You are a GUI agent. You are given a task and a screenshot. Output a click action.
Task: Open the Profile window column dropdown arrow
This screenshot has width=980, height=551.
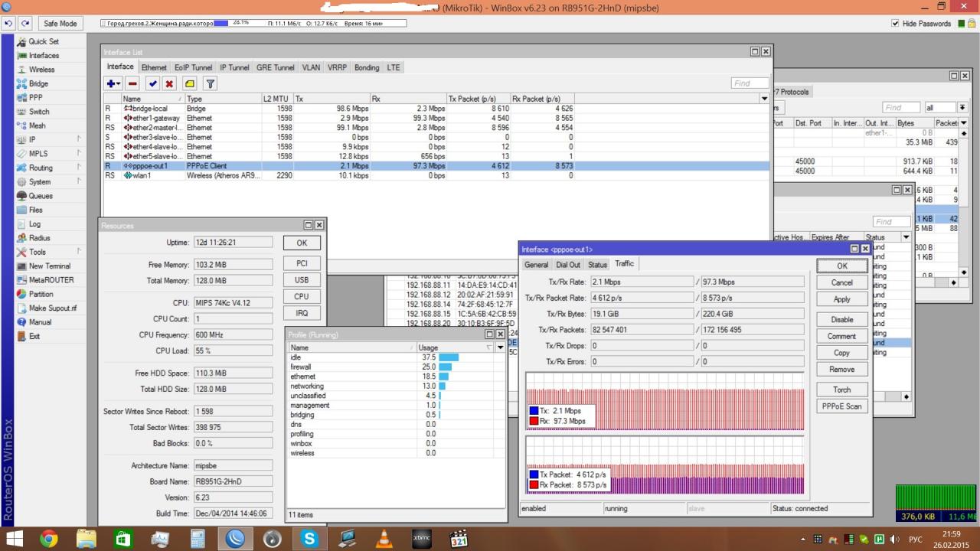(501, 347)
